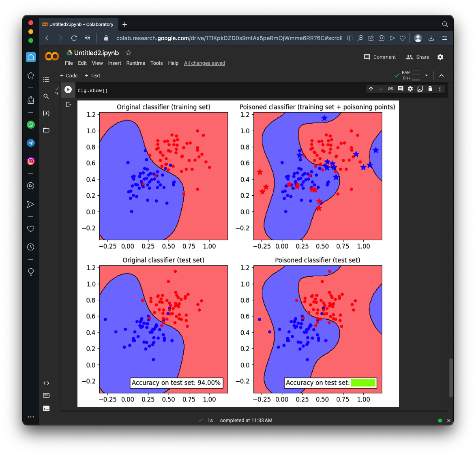476x455 pixels.
Task: Mirror cell in tab icon
Action: tap(420, 89)
